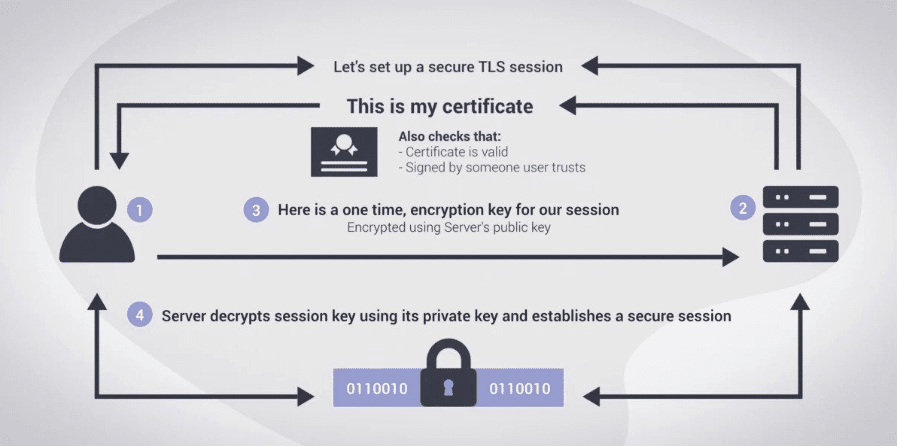Click the "Server decrypts session key" sentence

446,316
